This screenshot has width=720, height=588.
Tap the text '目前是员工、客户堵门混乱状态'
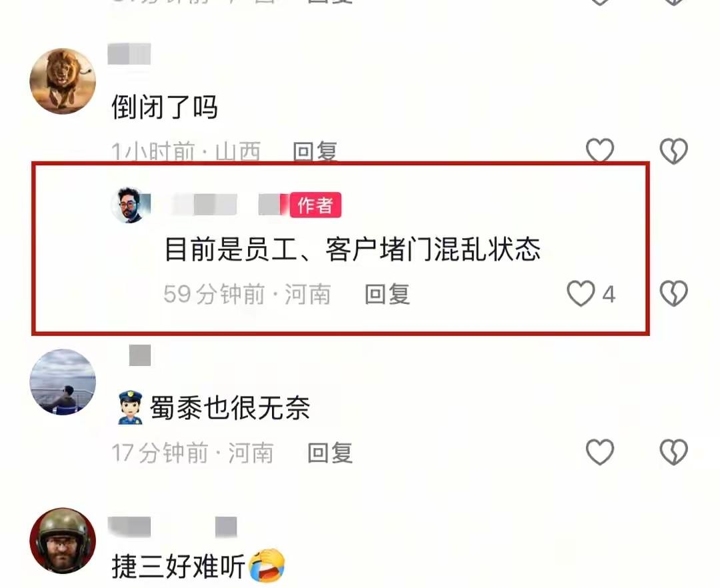[352, 249]
